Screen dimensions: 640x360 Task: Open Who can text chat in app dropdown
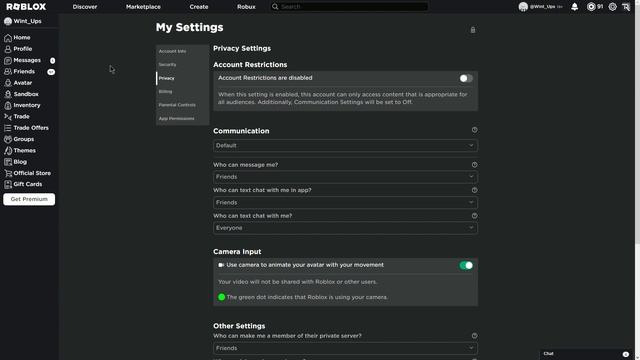click(345, 202)
